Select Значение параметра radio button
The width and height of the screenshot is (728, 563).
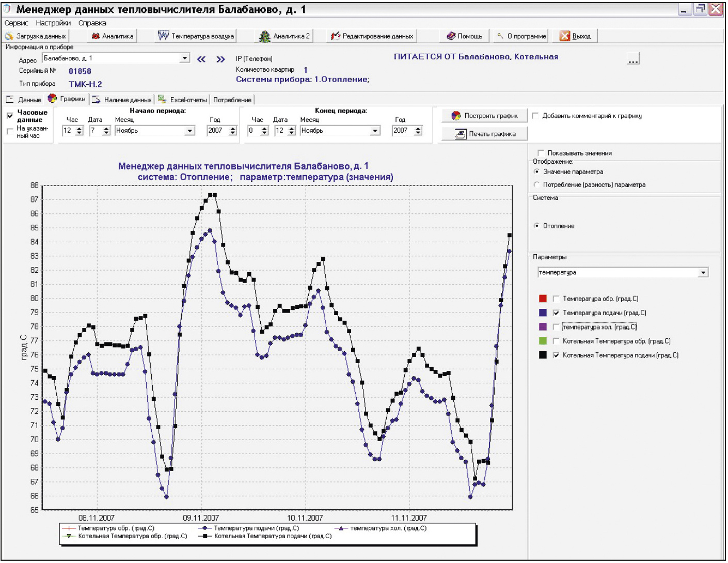point(537,171)
